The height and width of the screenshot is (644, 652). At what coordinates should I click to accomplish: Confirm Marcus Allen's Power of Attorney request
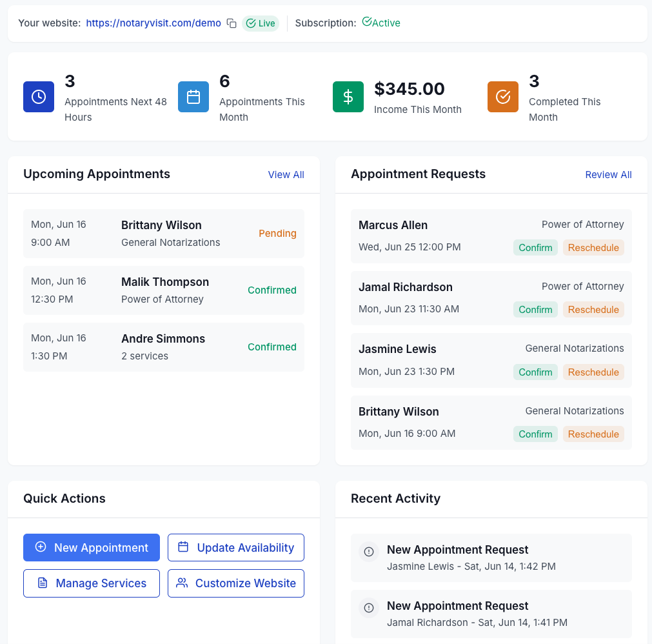point(535,247)
